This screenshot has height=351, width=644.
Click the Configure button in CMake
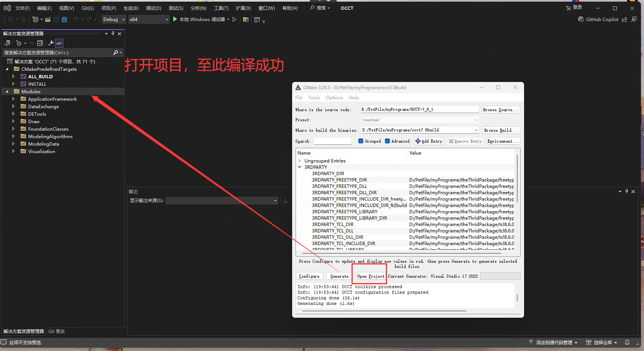point(309,276)
